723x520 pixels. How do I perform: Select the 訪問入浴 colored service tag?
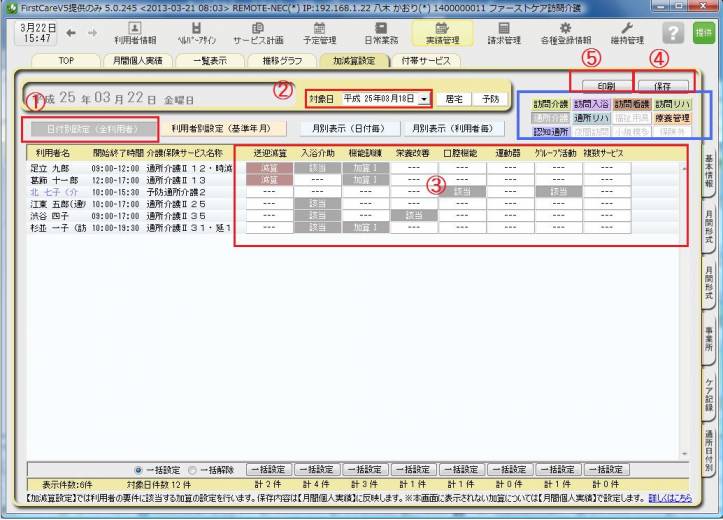point(590,104)
